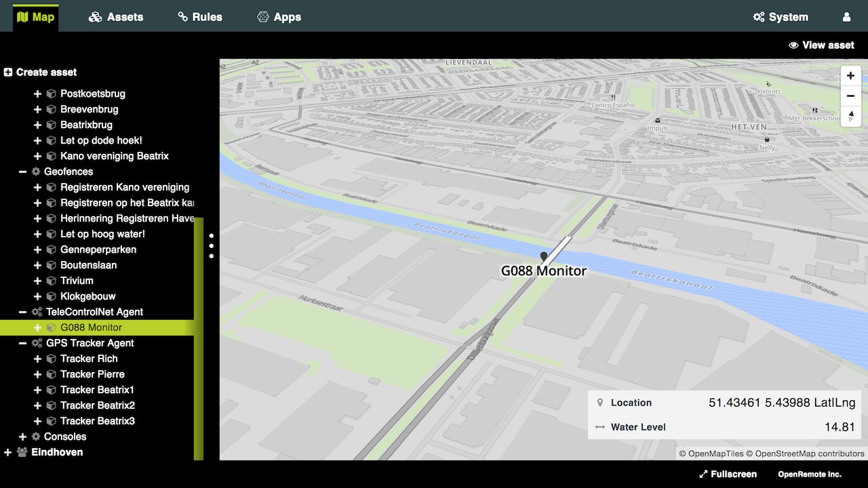Click the TeleControlNet Agent gears icon

tap(37, 312)
